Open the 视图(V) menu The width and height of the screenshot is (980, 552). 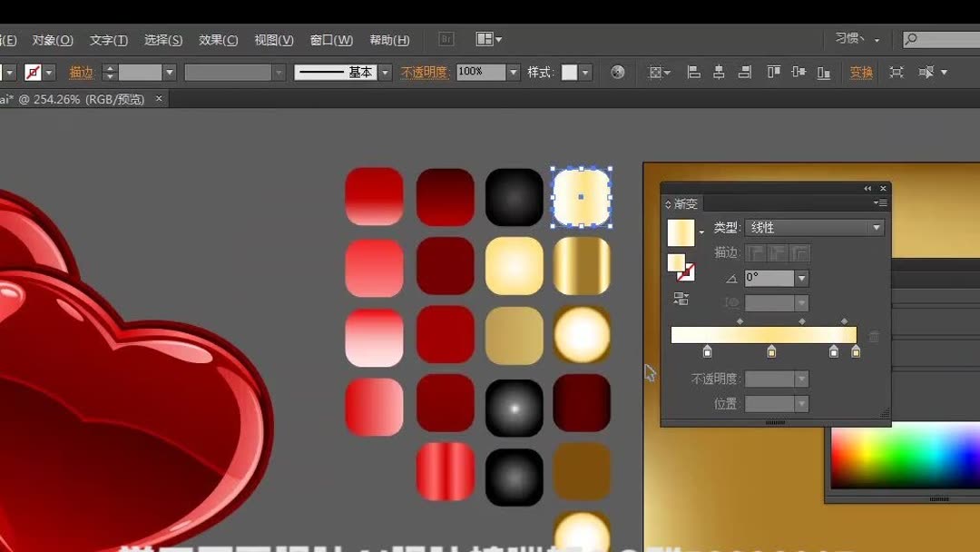point(274,40)
